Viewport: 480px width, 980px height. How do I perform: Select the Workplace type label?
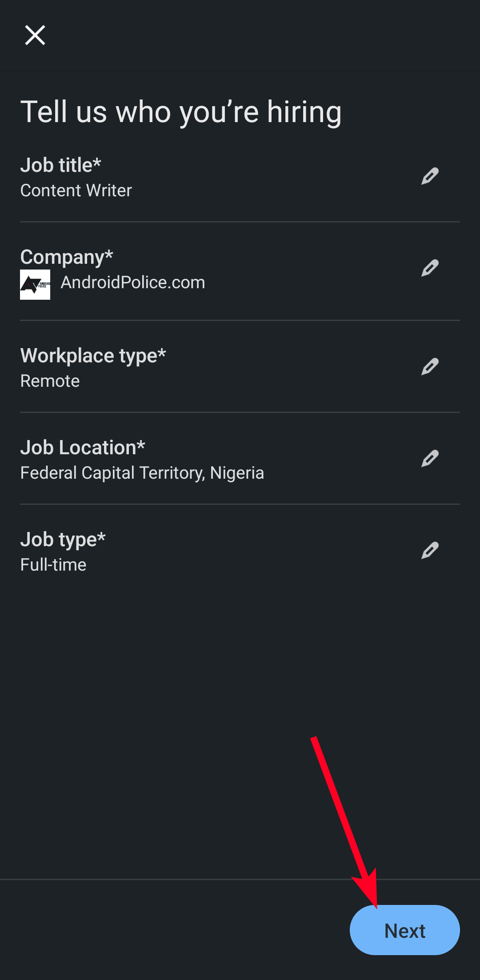(93, 356)
